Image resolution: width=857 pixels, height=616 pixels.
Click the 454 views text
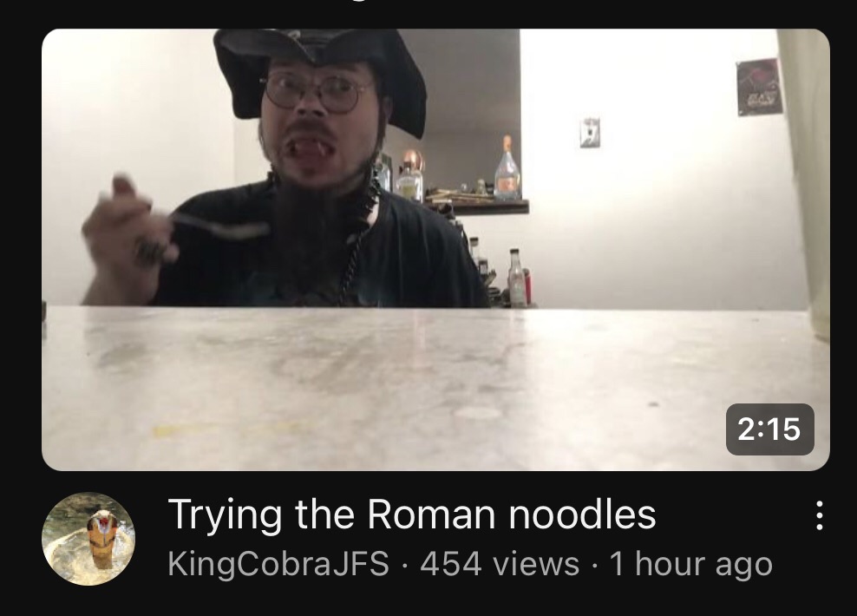coord(500,563)
